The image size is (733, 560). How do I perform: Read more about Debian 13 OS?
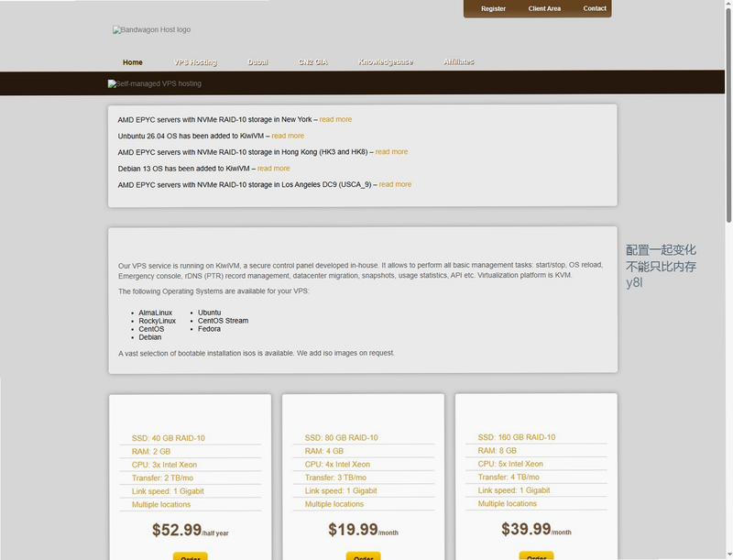click(x=273, y=169)
